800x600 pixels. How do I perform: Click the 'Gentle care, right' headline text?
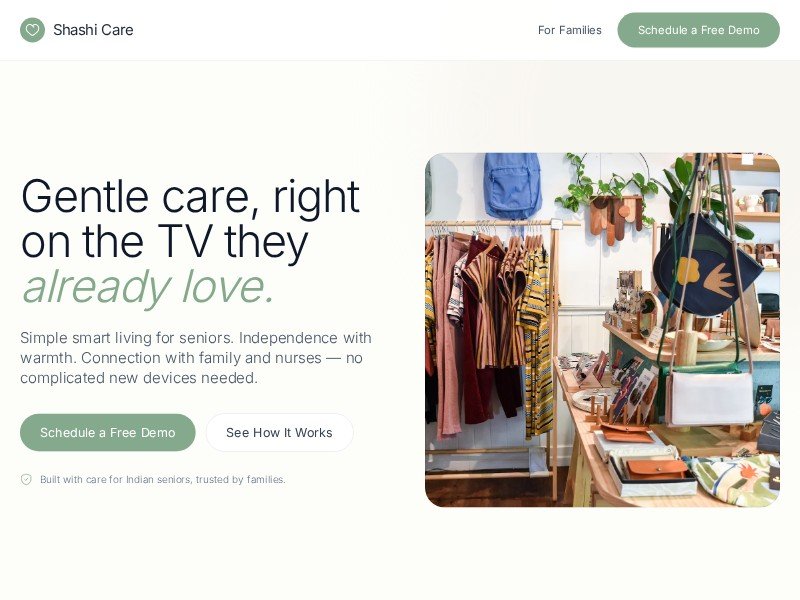[190, 196]
